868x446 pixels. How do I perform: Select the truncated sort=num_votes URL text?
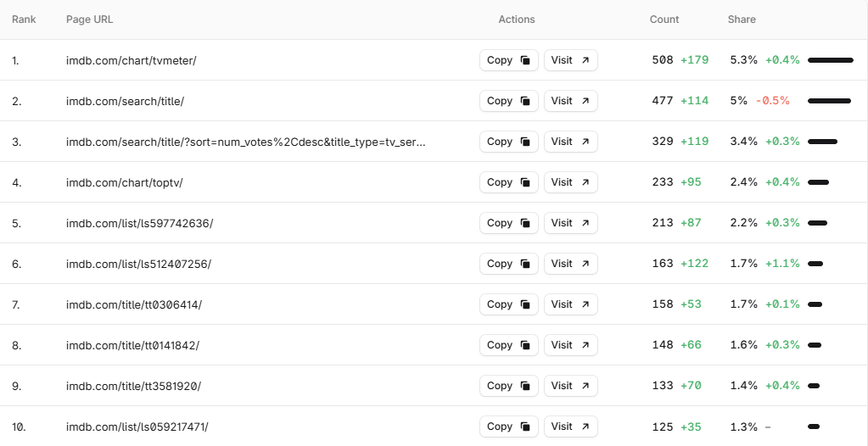pyautogui.click(x=246, y=142)
